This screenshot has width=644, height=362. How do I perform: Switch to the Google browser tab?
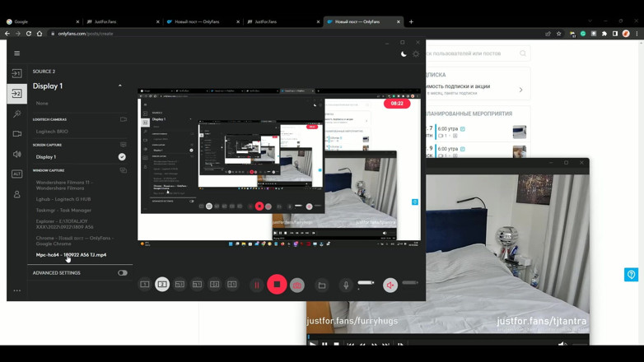(x=41, y=21)
